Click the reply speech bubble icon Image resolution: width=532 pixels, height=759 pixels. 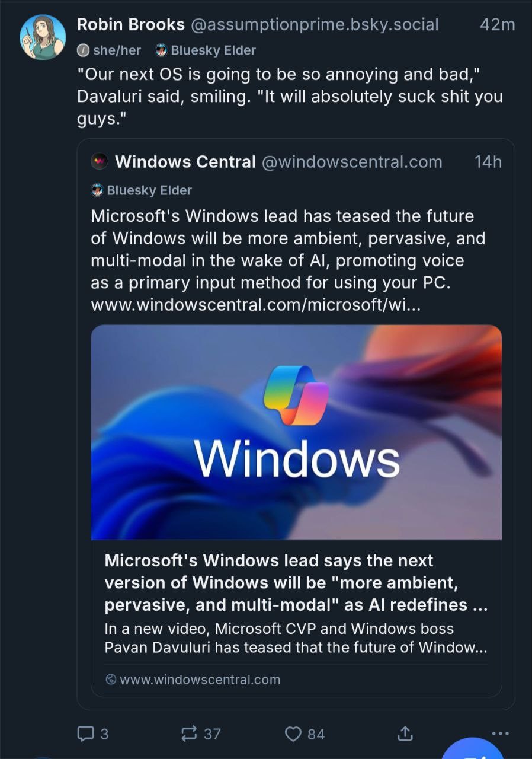click(85, 734)
